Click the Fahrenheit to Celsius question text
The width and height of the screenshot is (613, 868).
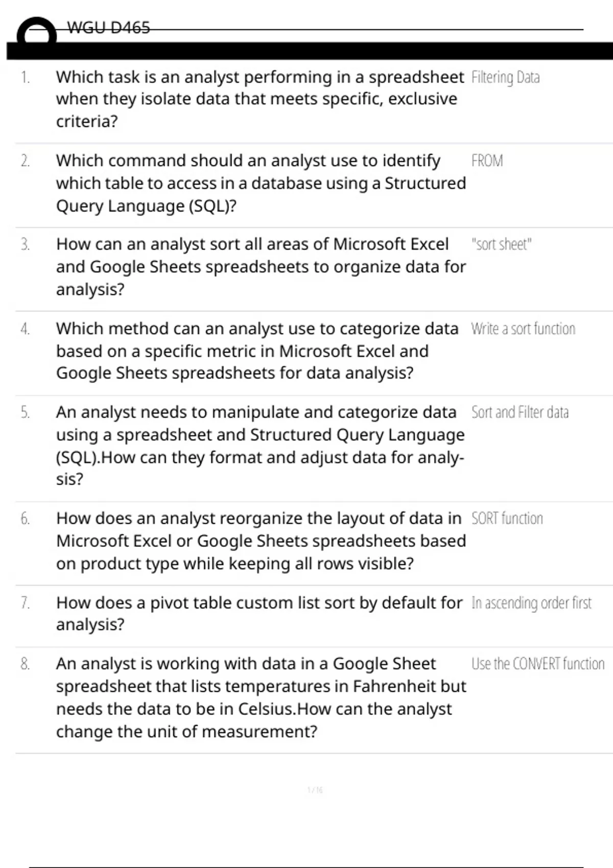click(x=261, y=697)
